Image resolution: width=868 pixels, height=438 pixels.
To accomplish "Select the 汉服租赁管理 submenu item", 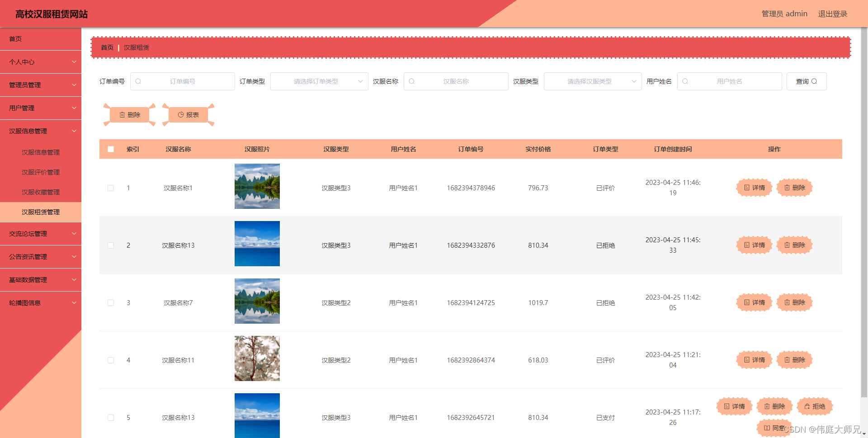I will pyautogui.click(x=41, y=212).
